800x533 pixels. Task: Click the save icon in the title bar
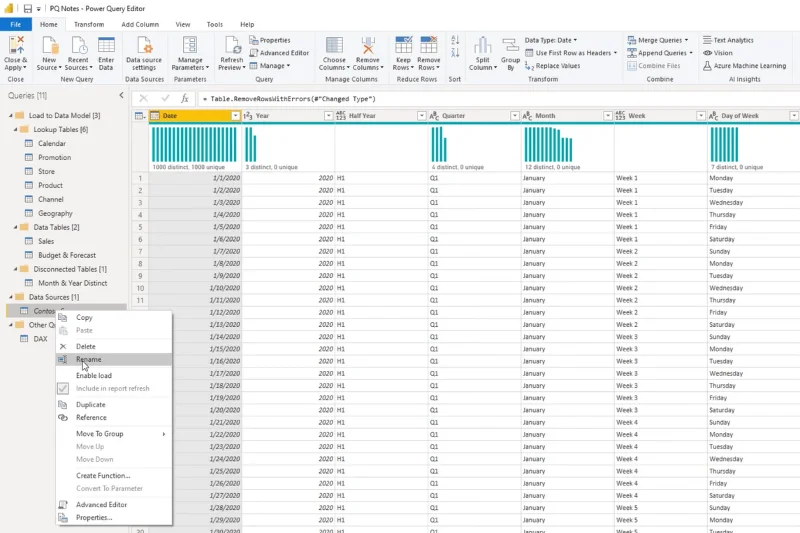(x=28, y=8)
